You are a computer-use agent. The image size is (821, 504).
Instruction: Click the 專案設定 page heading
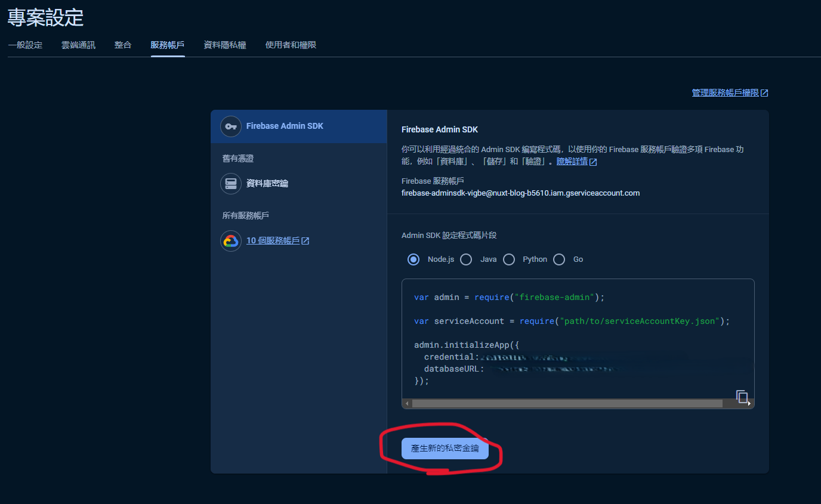[45, 17]
